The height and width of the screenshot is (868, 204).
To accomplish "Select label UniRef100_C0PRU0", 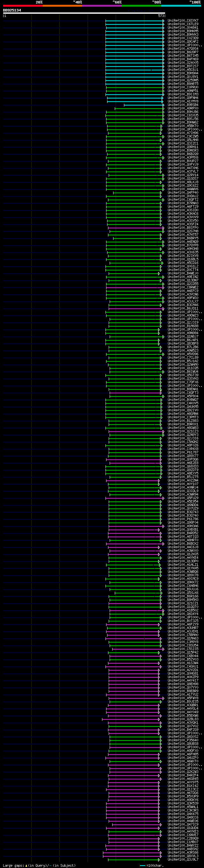I will pyautogui.click(x=183, y=87).
